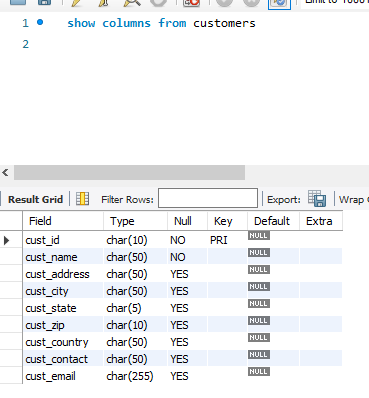Click the Result Grid label
This screenshot has height=398, width=369.
[x=35, y=199]
